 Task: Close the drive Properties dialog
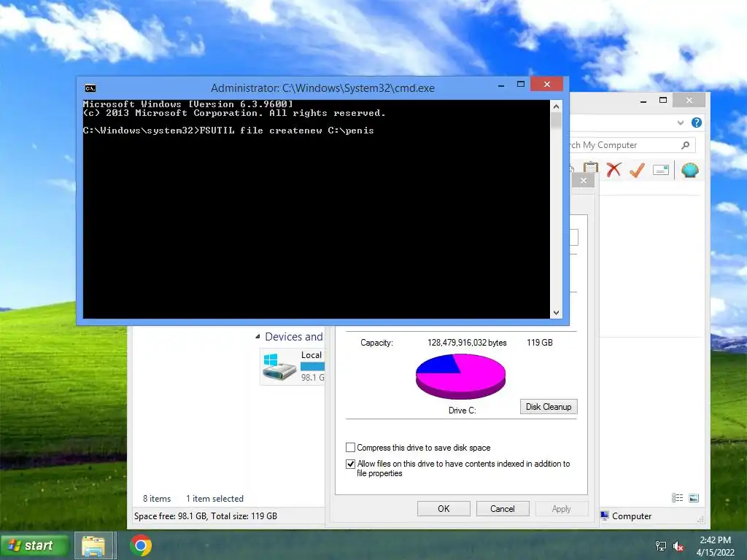pos(583,181)
